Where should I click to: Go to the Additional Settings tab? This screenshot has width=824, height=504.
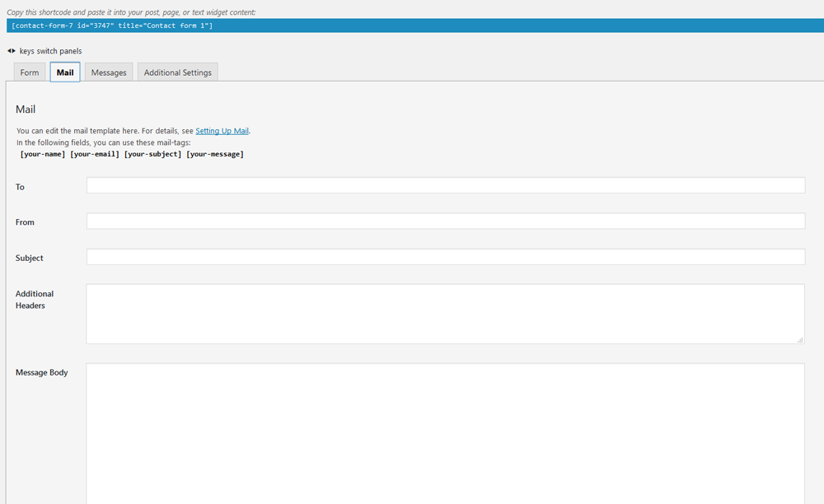[x=178, y=72]
